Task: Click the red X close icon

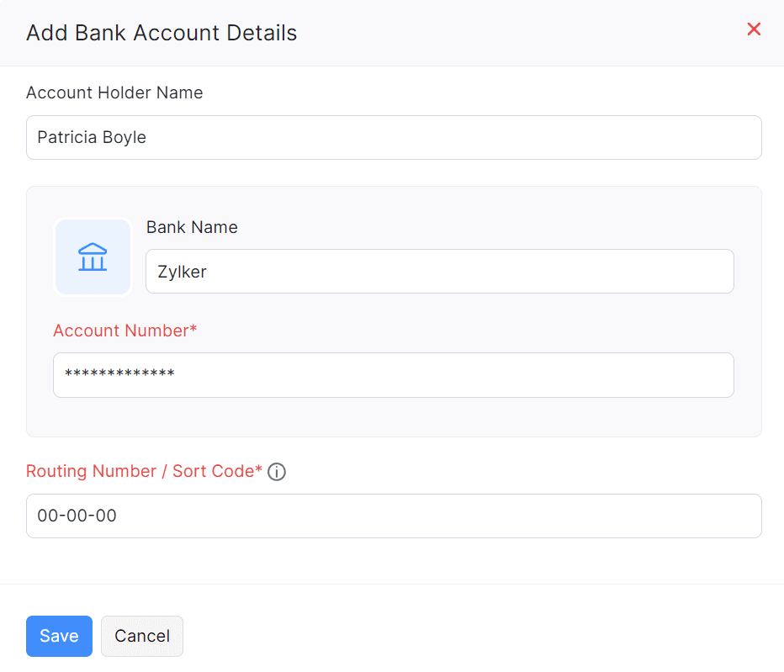Action: coord(754,29)
